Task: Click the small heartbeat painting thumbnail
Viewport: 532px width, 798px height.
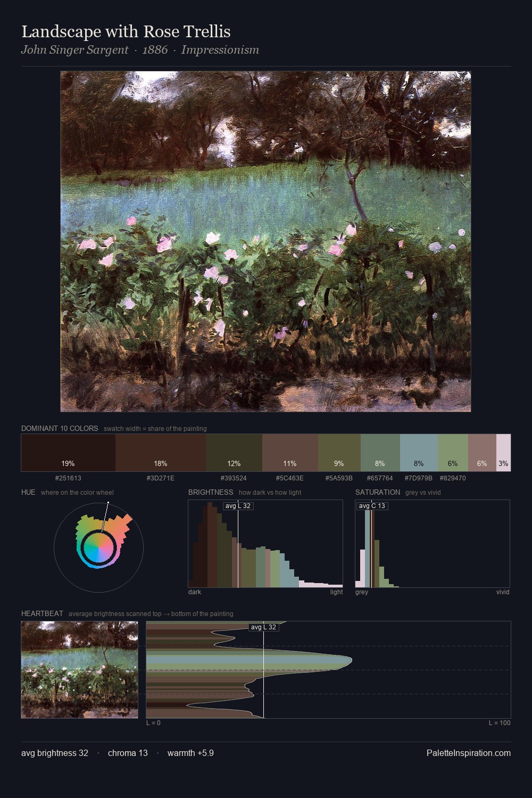Action: click(x=79, y=670)
